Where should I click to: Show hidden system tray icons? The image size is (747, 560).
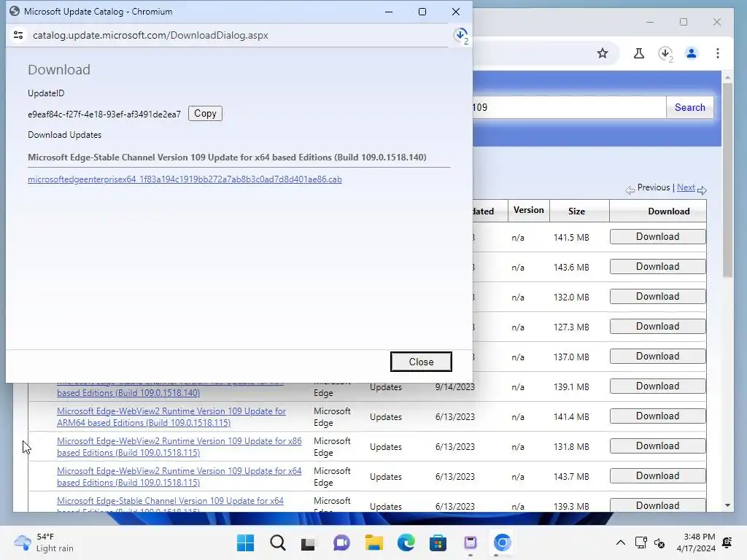click(x=620, y=542)
